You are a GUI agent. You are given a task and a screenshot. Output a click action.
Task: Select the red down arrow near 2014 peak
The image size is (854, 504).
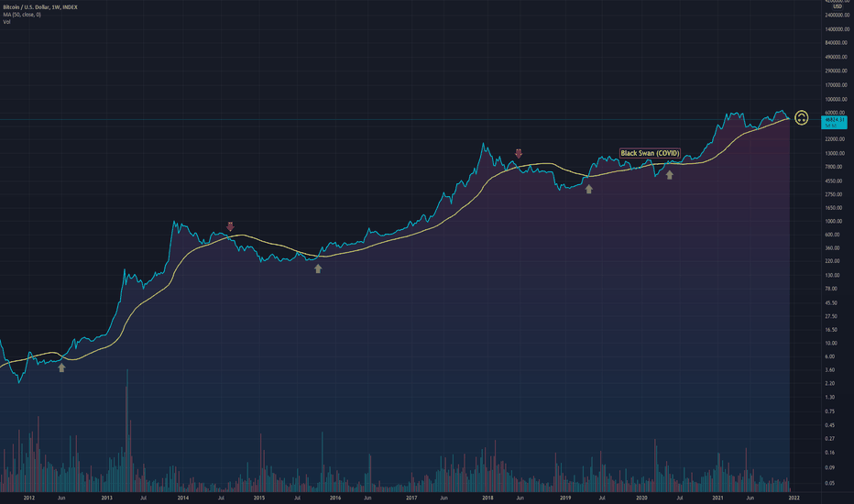[x=230, y=226]
